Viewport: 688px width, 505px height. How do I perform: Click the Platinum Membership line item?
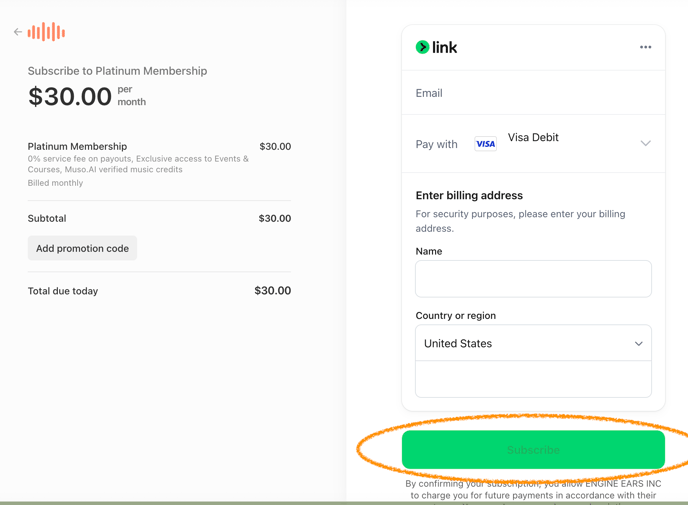(x=78, y=146)
